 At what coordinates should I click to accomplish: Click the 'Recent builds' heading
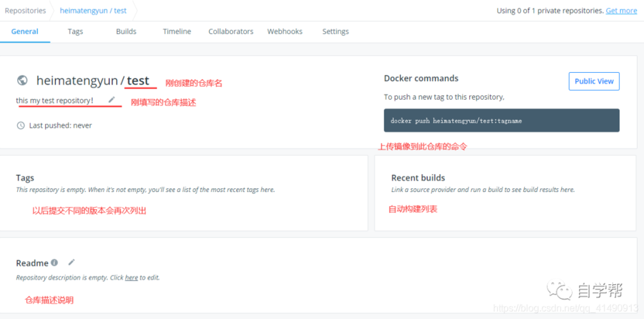pos(418,178)
